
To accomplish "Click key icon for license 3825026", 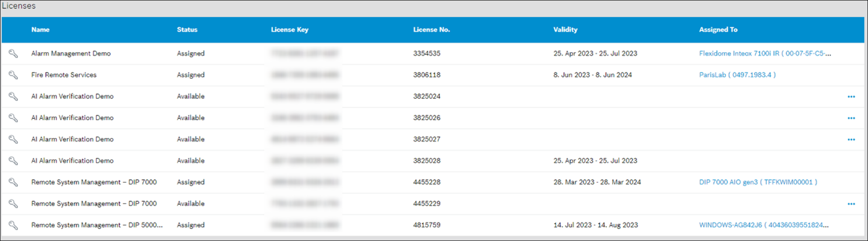I will click(13, 118).
